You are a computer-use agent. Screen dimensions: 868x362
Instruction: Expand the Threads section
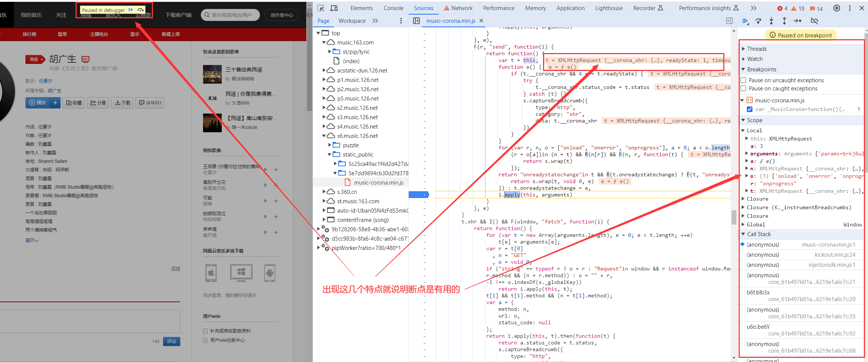[x=743, y=49]
